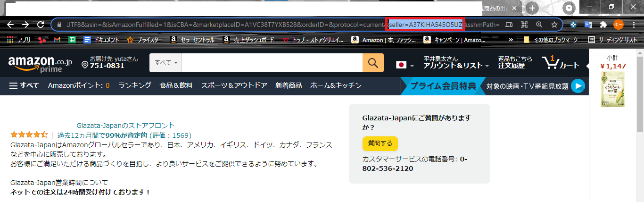Click the QR code icon in the address bar

click(524, 25)
